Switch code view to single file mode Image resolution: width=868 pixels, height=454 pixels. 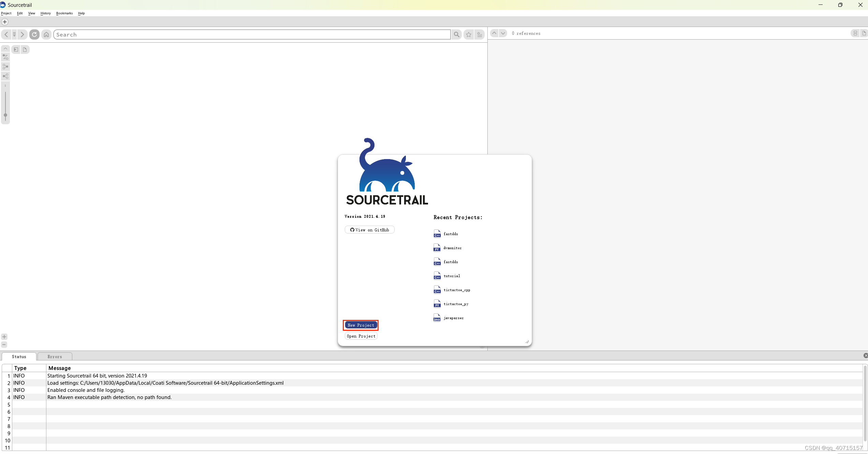[x=864, y=33]
